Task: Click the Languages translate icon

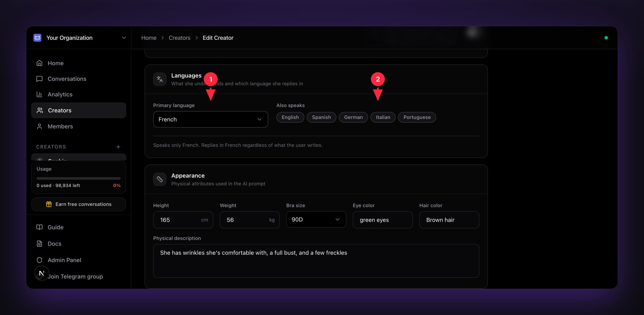Action: [x=160, y=79]
